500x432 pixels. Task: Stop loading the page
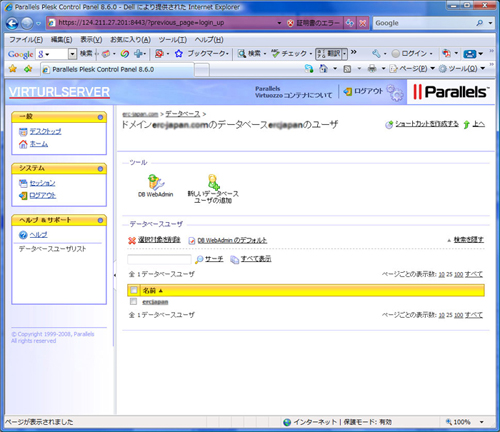(x=363, y=23)
